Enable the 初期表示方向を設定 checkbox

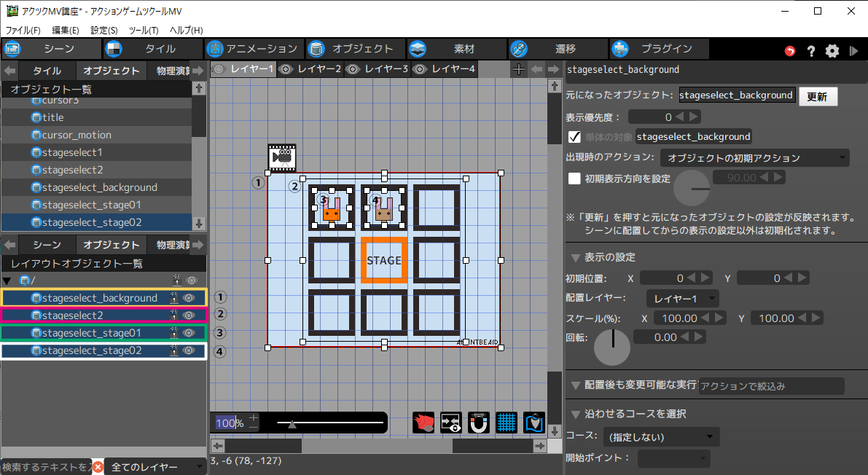pos(574,178)
